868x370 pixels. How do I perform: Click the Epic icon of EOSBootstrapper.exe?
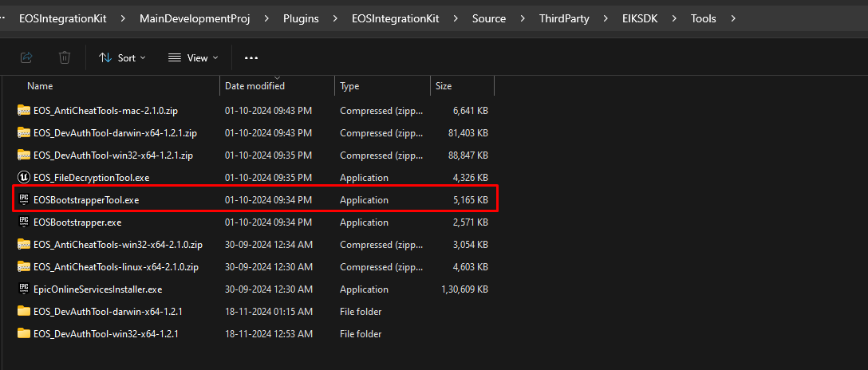click(x=23, y=222)
